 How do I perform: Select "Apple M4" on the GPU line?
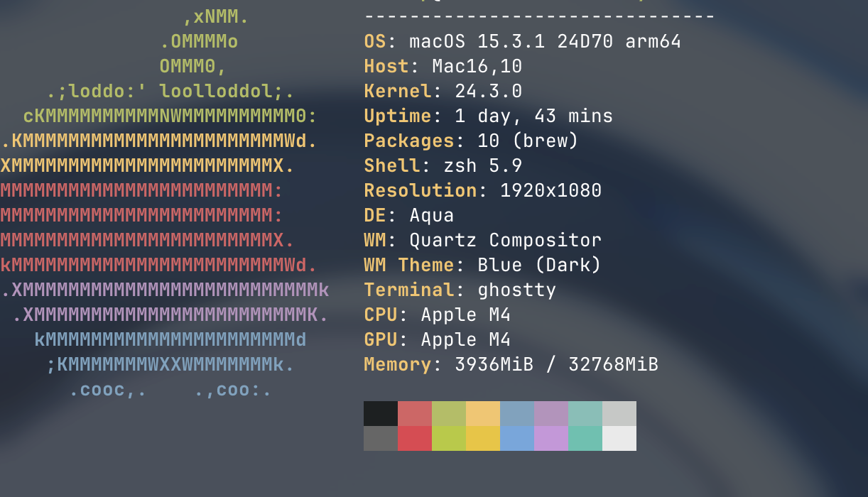(x=466, y=339)
